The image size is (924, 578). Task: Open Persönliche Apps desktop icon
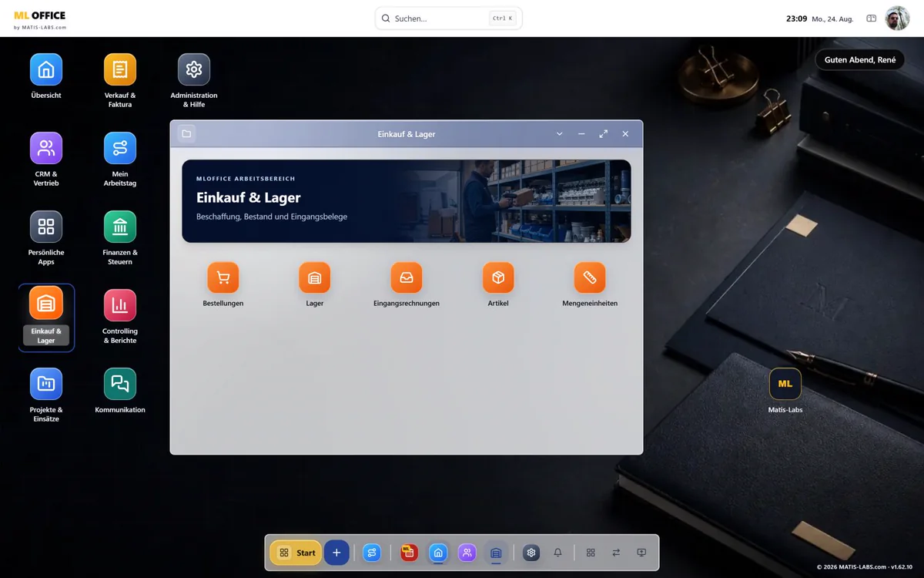(46, 237)
